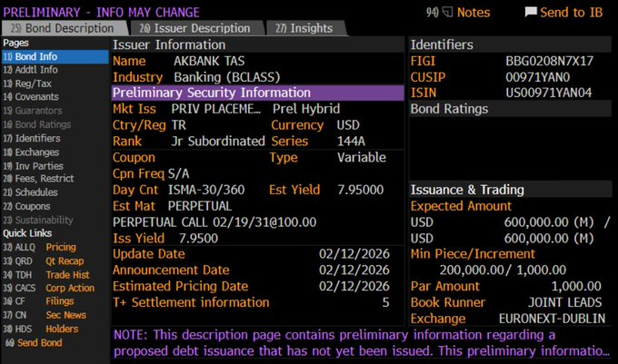Open Addtl Info page in sidebar
The image size is (618, 364).
36,70
